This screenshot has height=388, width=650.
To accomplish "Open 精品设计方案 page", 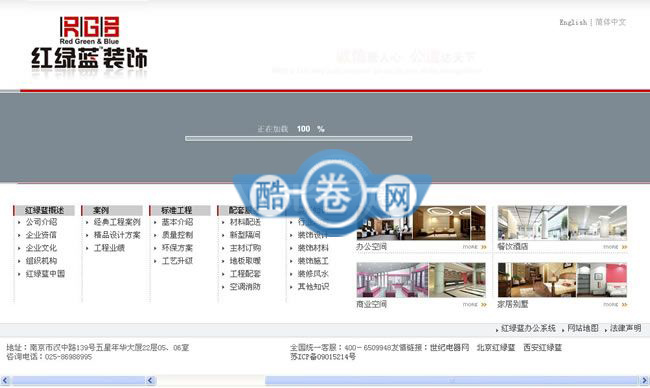I will [x=117, y=235].
